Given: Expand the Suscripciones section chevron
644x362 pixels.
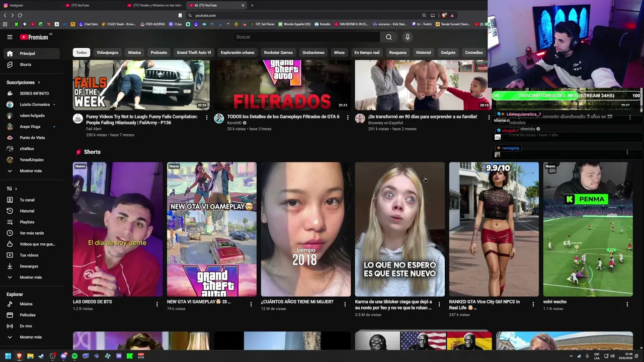Looking at the screenshot, I should click(39, 82).
